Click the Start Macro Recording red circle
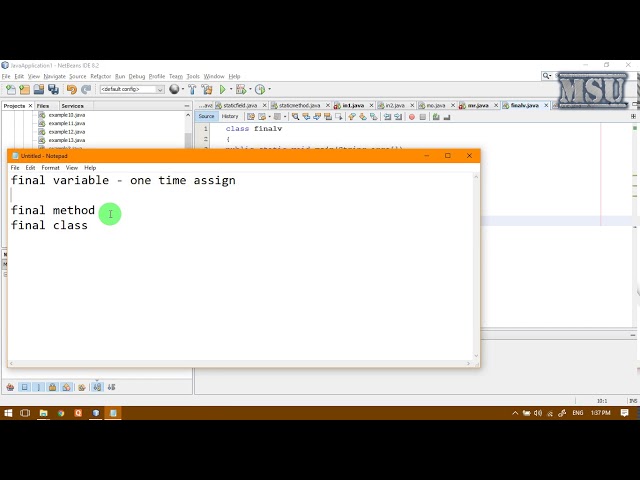640x480 pixels. (x=412, y=117)
